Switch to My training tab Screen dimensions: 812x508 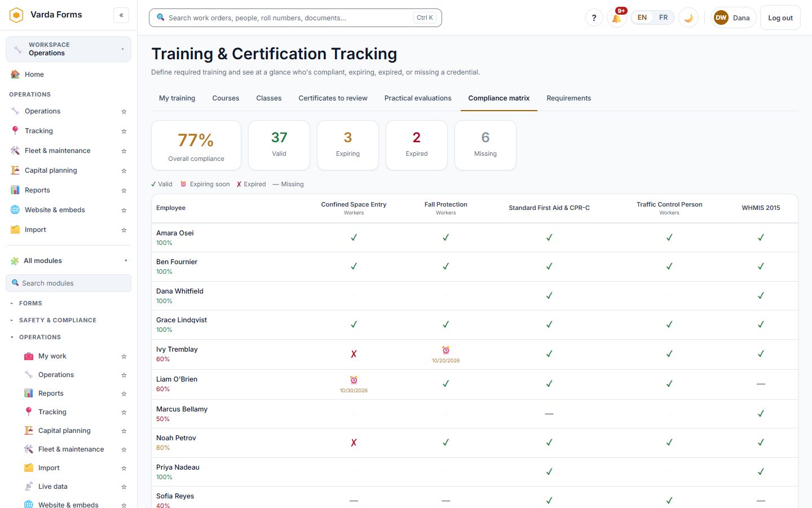[177, 98]
